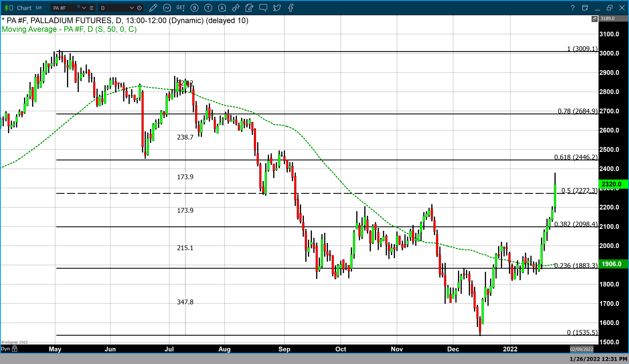The image size is (629, 364).
Task: Open the window layout menu icon
Action: pyautogui.click(x=585, y=8)
